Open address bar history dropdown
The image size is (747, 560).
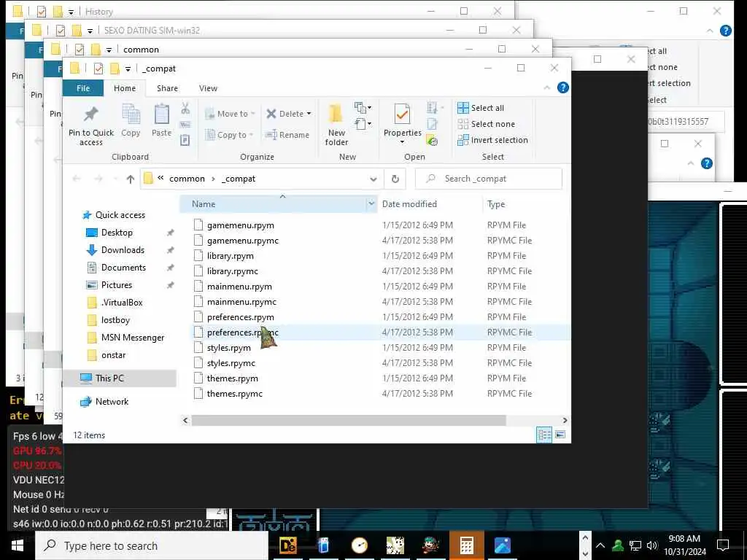(373, 179)
